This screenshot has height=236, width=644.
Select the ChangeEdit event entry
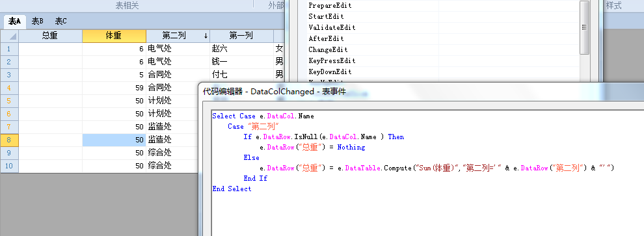coord(328,49)
